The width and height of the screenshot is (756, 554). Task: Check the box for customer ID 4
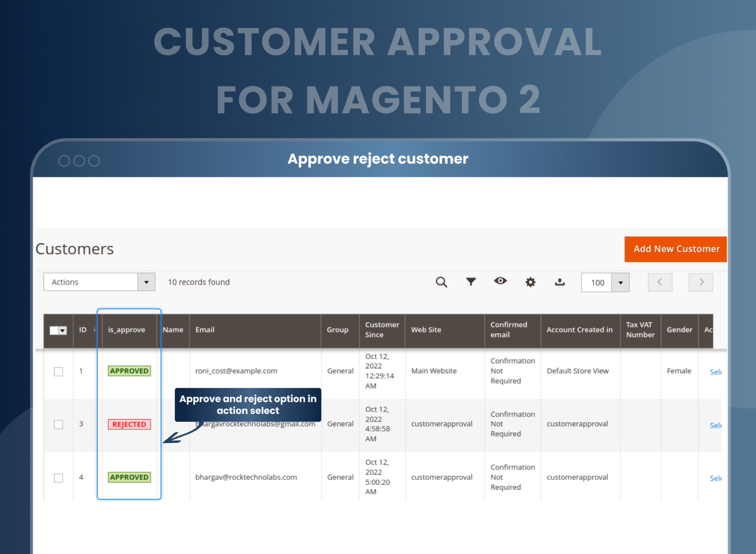pyautogui.click(x=58, y=477)
